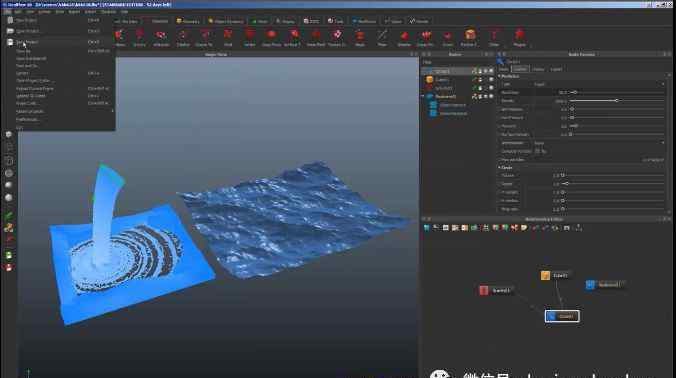Switch to the Geometry shelf tab

pos(188,21)
